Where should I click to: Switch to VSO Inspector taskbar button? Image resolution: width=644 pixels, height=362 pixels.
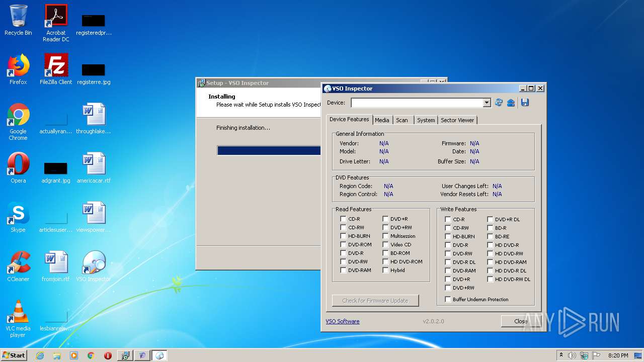[159, 355]
